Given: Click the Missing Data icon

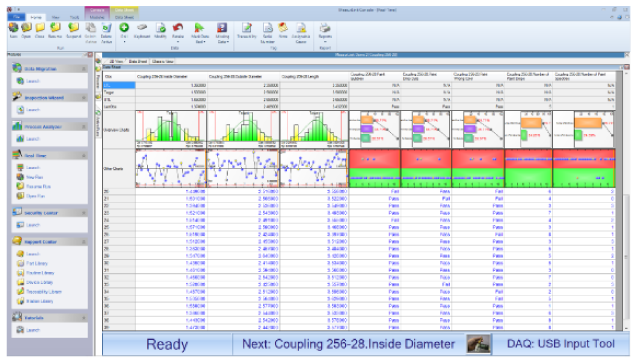Looking at the screenshot, I should (x=222, y=28).
